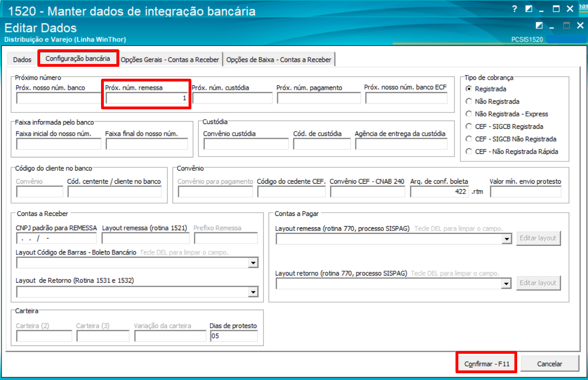Screen dimensions: 588x380
Task: Switch to Dados tab
Action: (22, 60)
